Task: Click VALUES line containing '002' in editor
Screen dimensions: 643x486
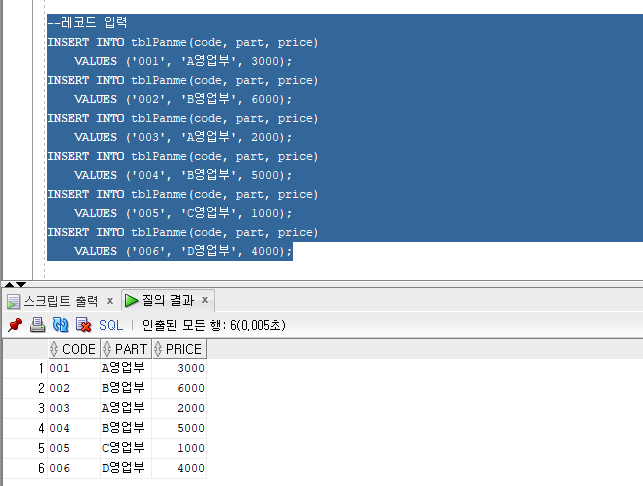Action: pos(183,99)
